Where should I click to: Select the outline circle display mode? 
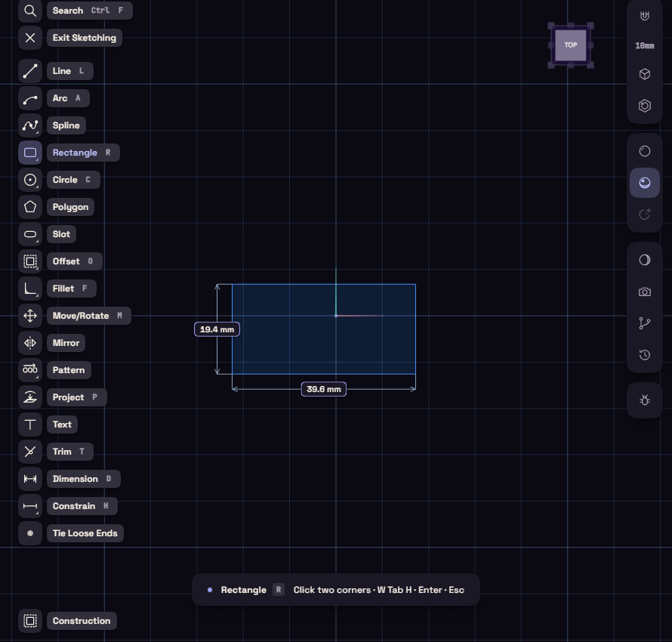645,151
